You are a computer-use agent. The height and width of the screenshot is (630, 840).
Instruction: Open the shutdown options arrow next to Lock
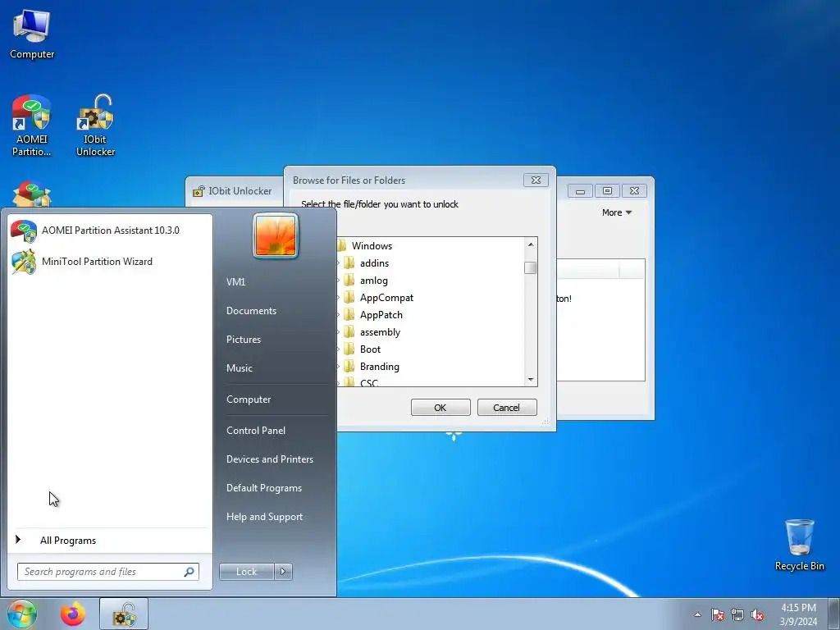[283, 572]
